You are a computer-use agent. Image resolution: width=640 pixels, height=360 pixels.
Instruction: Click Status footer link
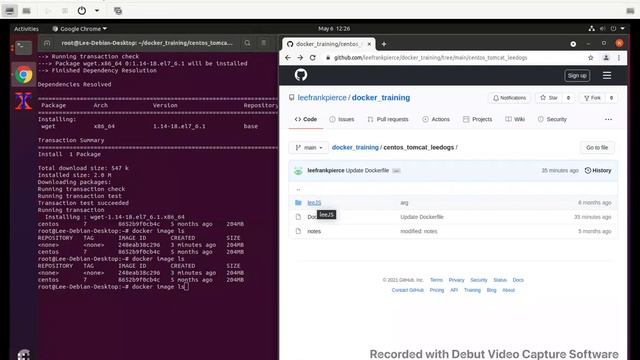point(500,280)
